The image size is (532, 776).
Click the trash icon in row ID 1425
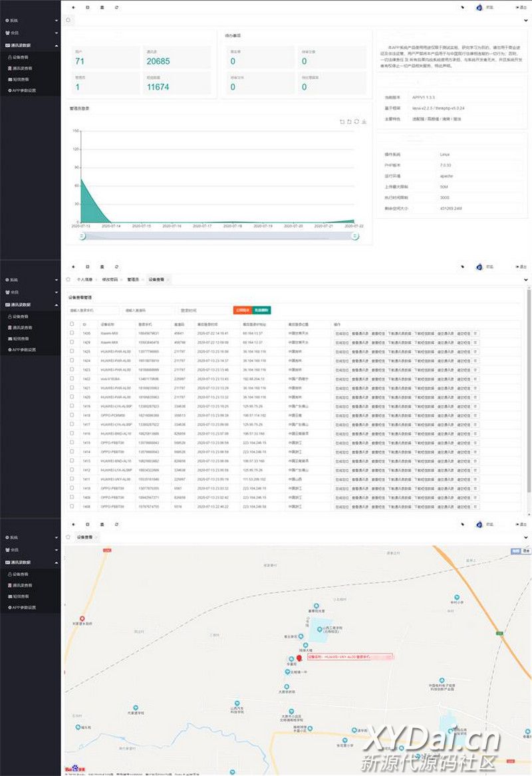pos(475,352)
